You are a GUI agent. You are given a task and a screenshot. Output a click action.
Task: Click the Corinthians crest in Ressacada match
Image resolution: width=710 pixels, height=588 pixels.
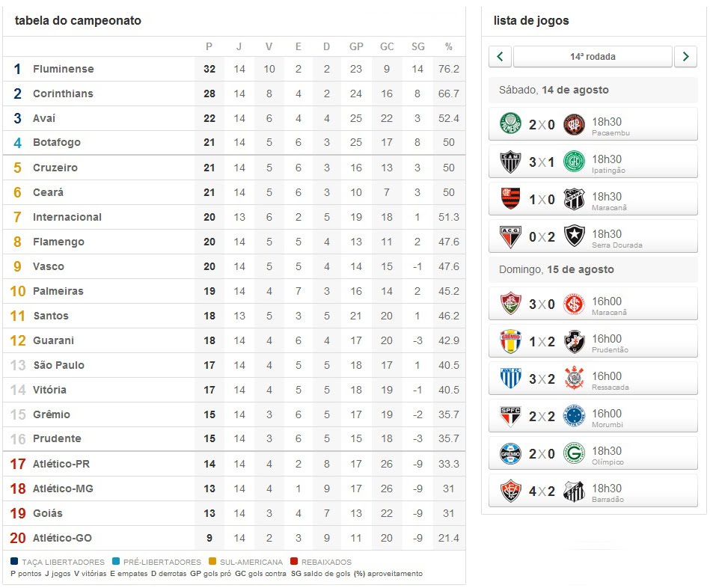pyautogui.click(x=574, y=378)
